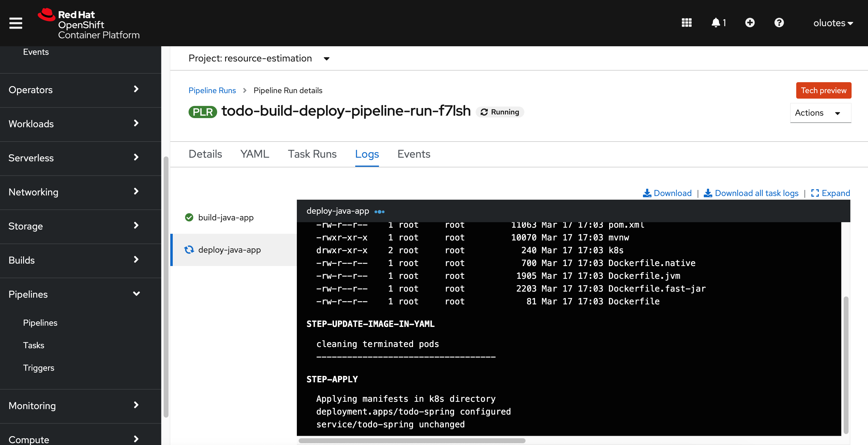Expand the Networking navigation section
This screenshot has width=868, height=445.
tap(74, 192)
